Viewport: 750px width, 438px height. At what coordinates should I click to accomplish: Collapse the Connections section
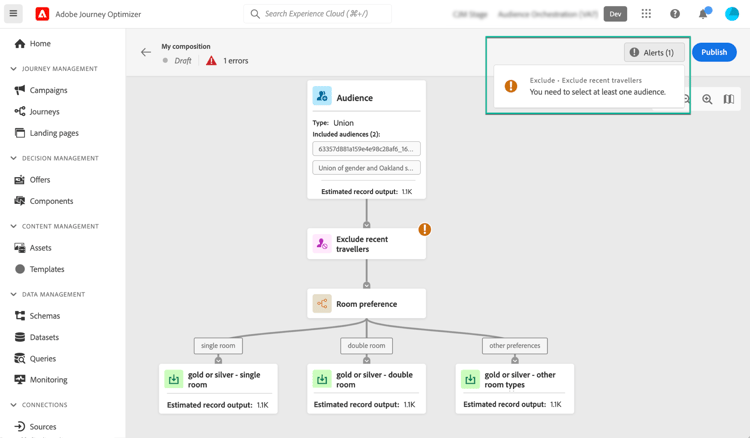coord(13,405)
